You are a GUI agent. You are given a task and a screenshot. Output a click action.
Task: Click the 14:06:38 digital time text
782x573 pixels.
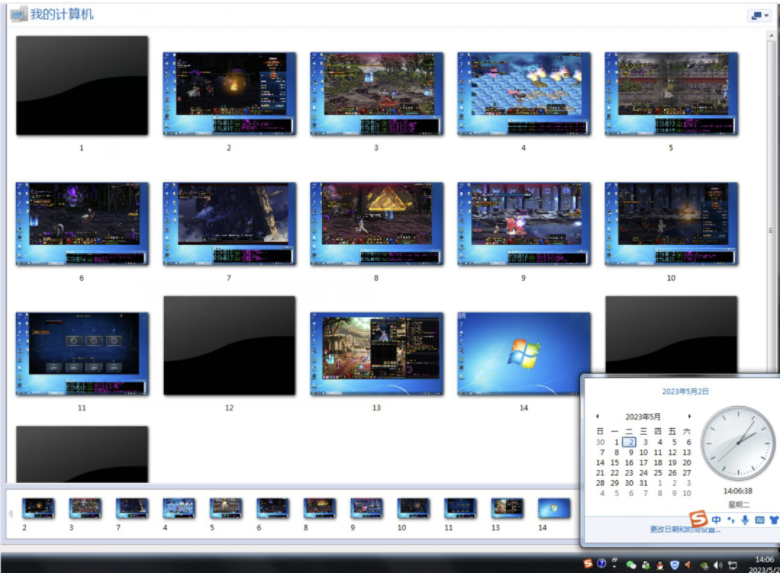click(738, 491)
